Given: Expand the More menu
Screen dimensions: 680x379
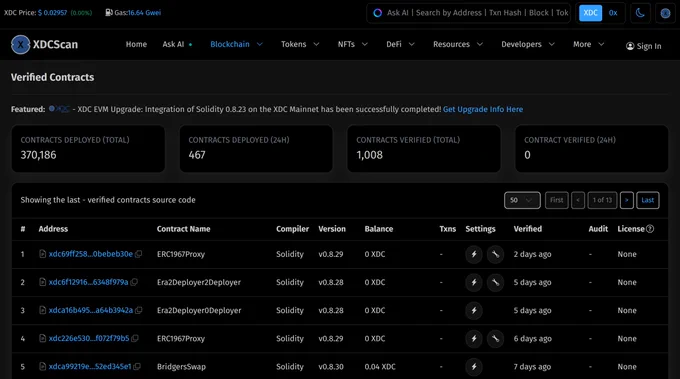Looking at the screenshot, I should coord(588,44).
